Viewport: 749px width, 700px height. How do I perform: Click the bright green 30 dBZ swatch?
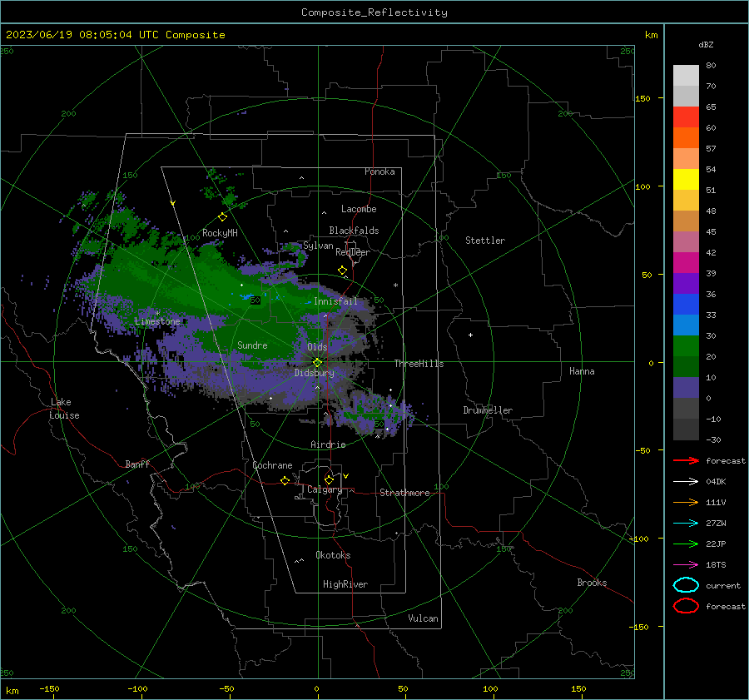686,346
